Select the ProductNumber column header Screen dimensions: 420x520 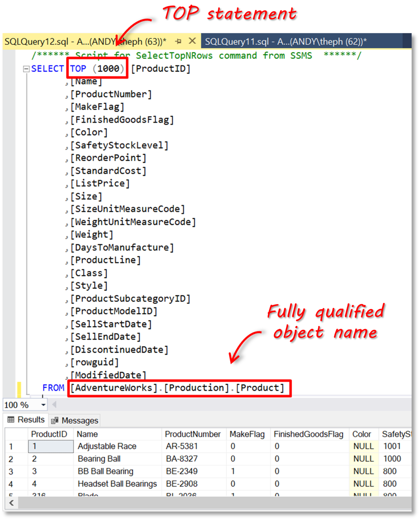point(192,434)
